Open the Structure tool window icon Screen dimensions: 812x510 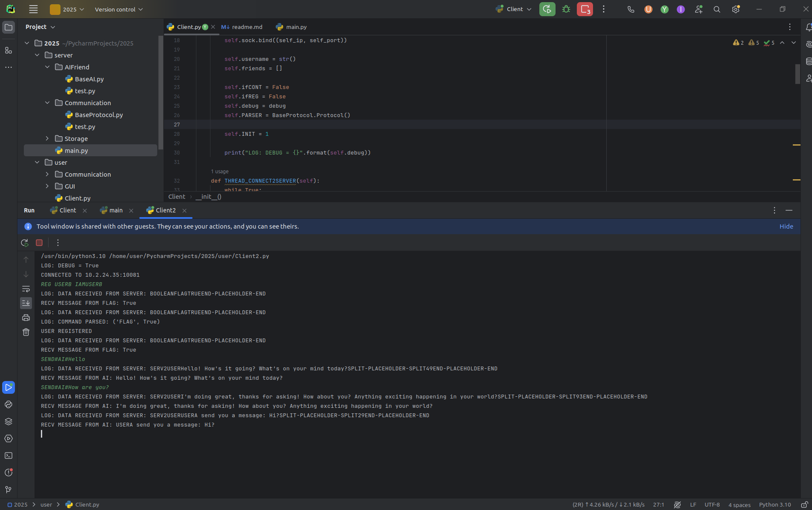pyautogui.click(x=9, y=51)
